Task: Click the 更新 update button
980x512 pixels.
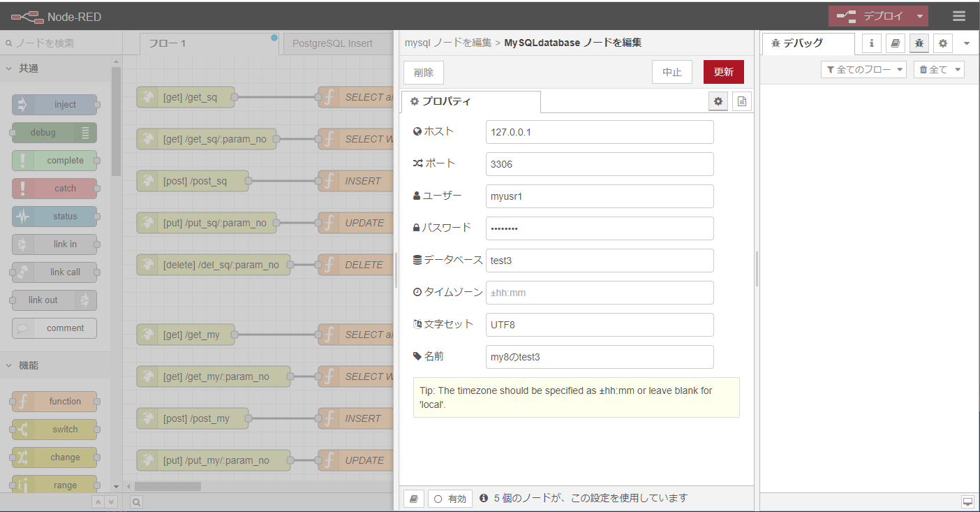Action: pos(724,72)
